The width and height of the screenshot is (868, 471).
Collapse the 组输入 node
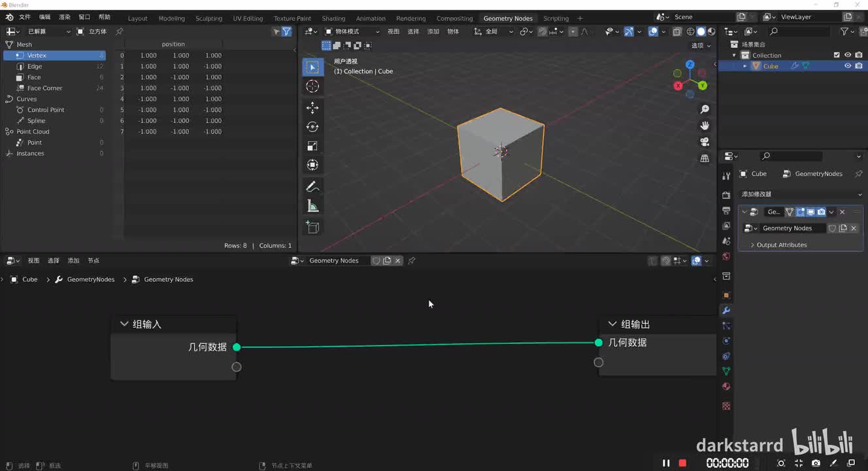[124, 324]
